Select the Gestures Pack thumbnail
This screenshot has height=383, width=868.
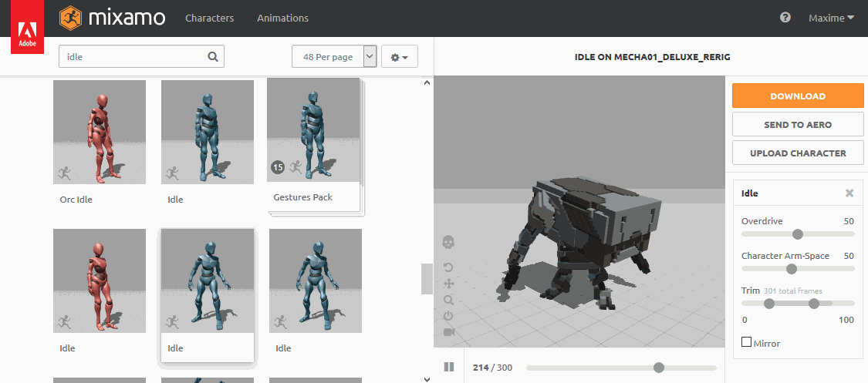pos(313,130)
